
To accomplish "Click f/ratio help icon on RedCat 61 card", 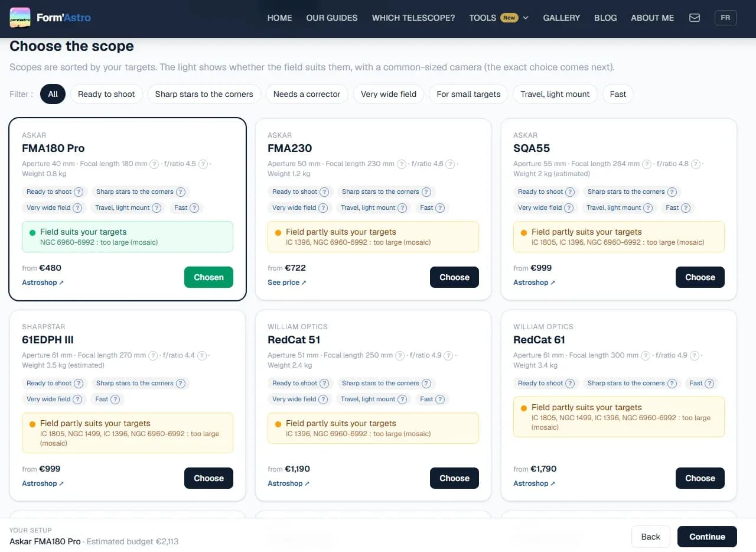I will [x=695, y=355].
